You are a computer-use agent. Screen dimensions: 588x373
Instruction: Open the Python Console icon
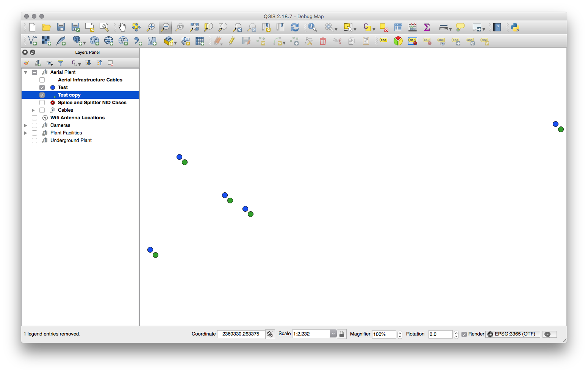(x=514, y=27)
